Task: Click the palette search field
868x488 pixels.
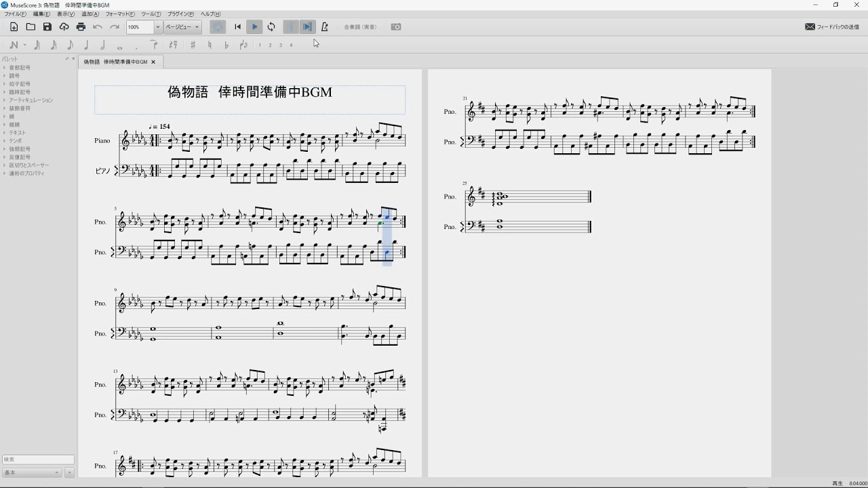Action: point(38,460)
